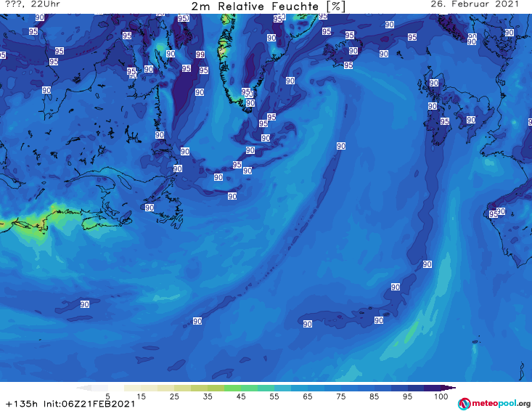
Task: Click colorbar scale value '15'
Action: click(141, 396)
